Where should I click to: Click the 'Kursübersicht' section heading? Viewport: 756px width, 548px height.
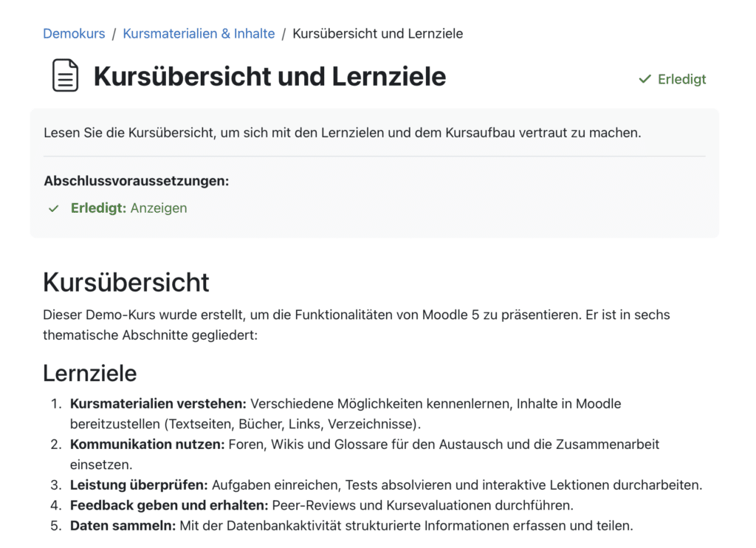pos(126,282)
